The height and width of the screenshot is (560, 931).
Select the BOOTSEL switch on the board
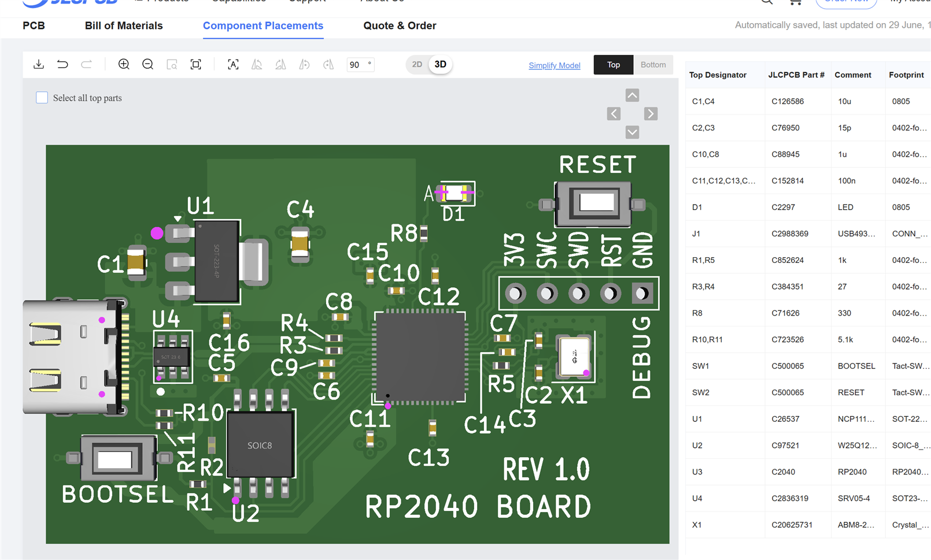click(x=119, y=459)
